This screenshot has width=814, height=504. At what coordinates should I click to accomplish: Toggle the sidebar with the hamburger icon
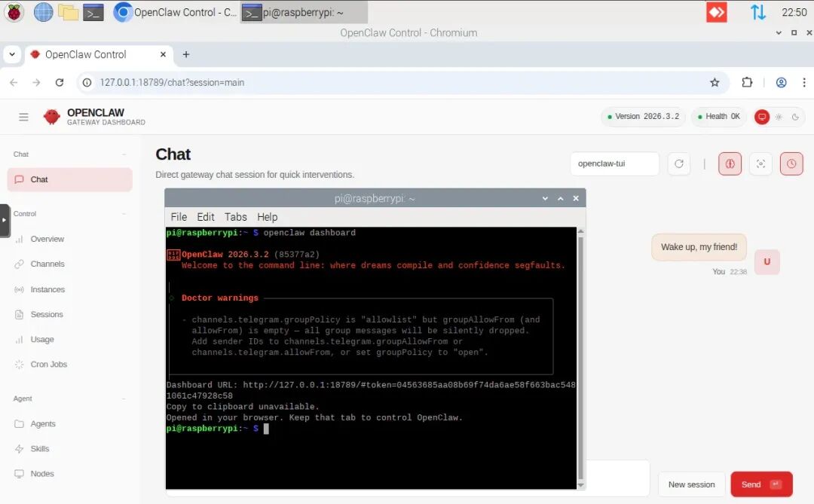(x=23, y=117)
